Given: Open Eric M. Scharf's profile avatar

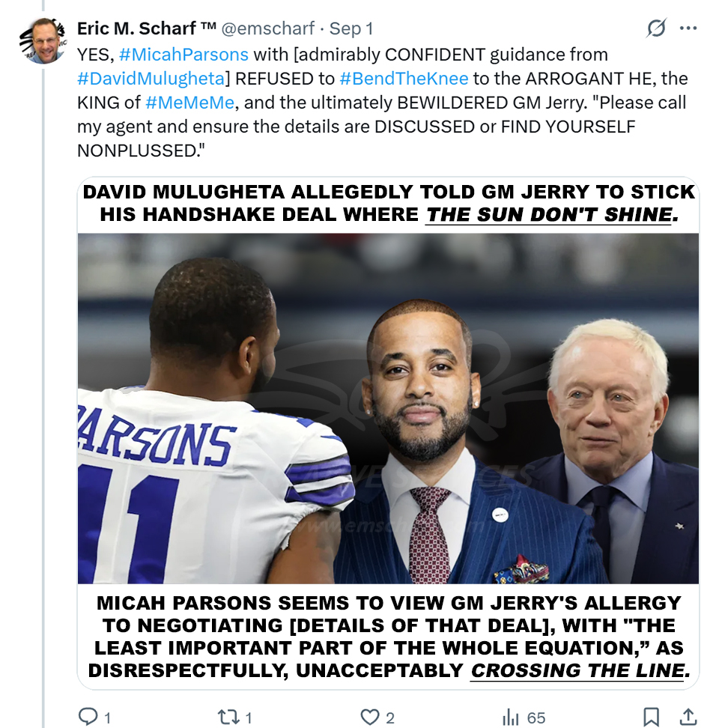Looking at the screenshot, I should (42, 41).
